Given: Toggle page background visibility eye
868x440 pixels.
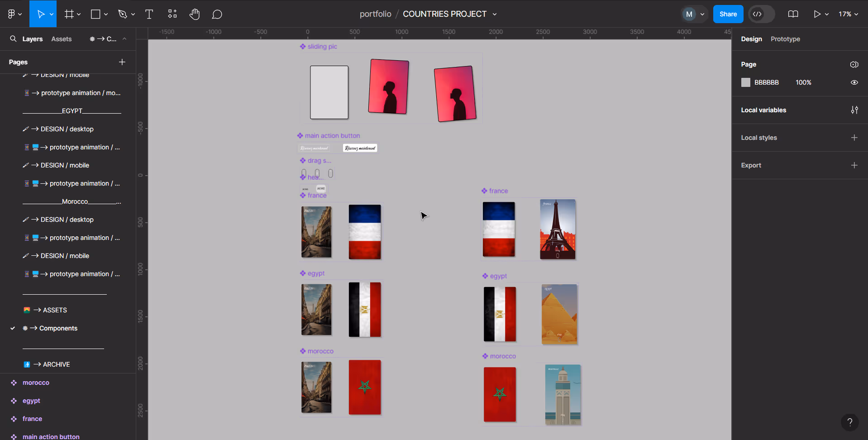Looking at the screenshot, I should pos(854,82).
